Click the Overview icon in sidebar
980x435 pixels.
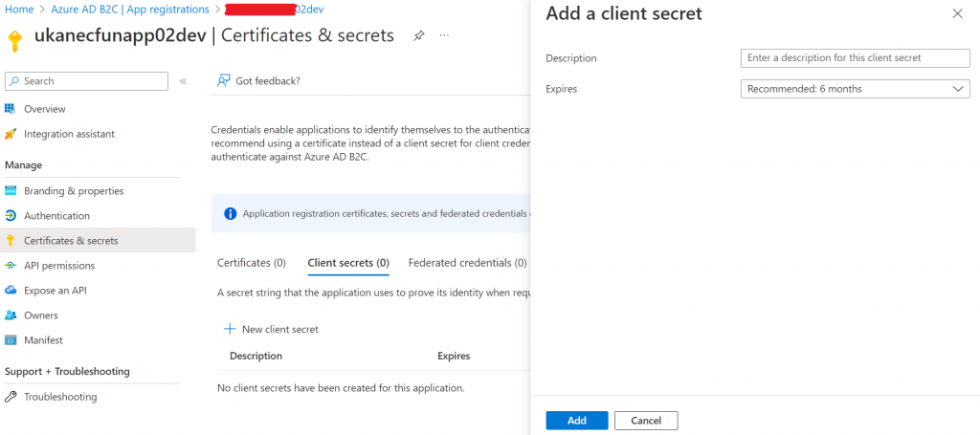pos(11,109)
